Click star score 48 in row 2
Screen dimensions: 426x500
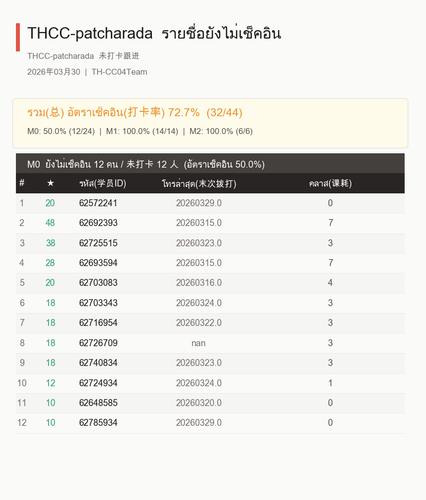click(x=50, y=223)
